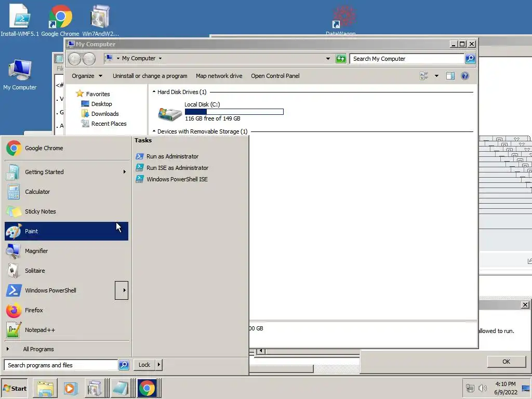Open Sticky Notes from Start menu
This screenshot has width=532, height=399.
tap(66, 211)
